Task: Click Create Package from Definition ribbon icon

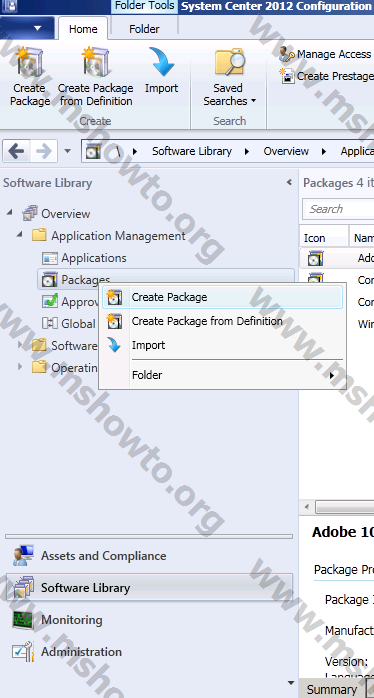Action: tap(95, 63)
